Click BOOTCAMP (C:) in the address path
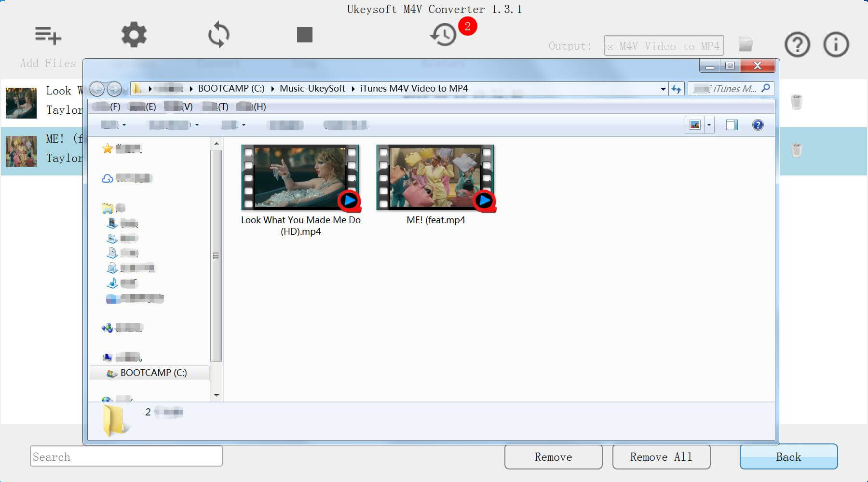The width and height of the screenshot is (868, 482). (231, 88)
